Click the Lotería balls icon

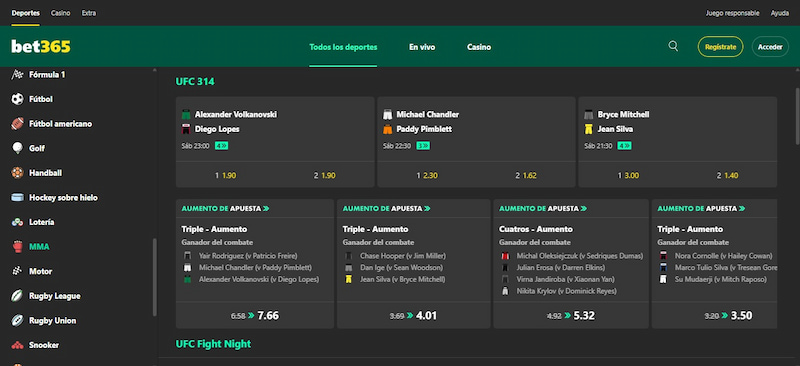17,222
